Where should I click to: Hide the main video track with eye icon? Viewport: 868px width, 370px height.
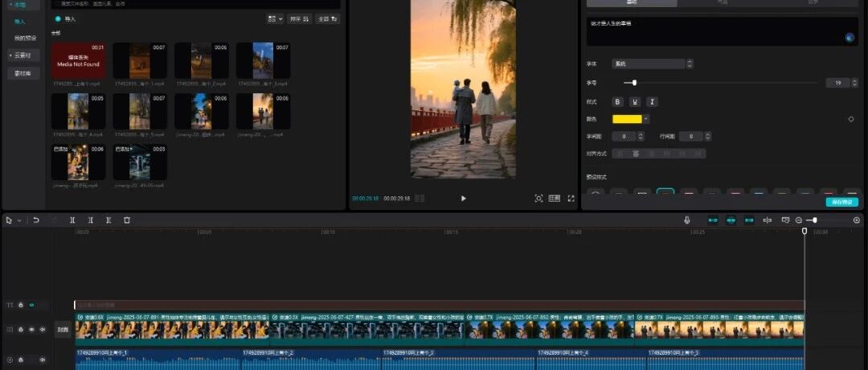pyautogui.click(x=31, y=330)
